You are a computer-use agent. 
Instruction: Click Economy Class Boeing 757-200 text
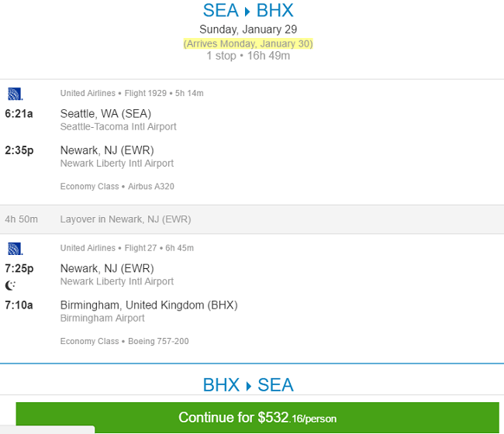click(124, 341)
